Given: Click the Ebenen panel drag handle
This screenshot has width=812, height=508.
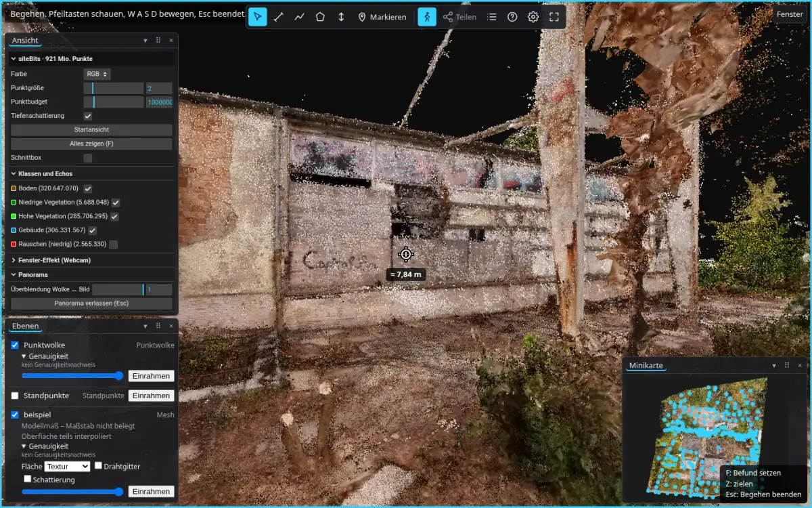Looking at the screenshot, I should tap(158, 326).
